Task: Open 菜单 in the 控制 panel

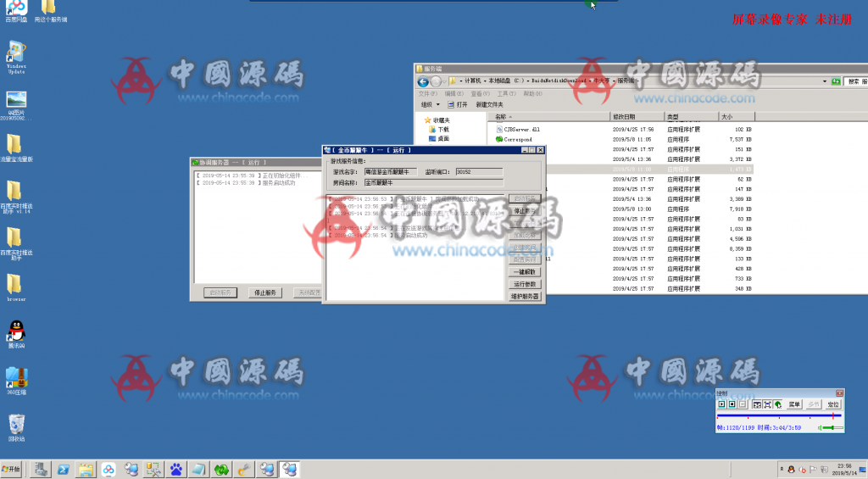Action: 793,404
